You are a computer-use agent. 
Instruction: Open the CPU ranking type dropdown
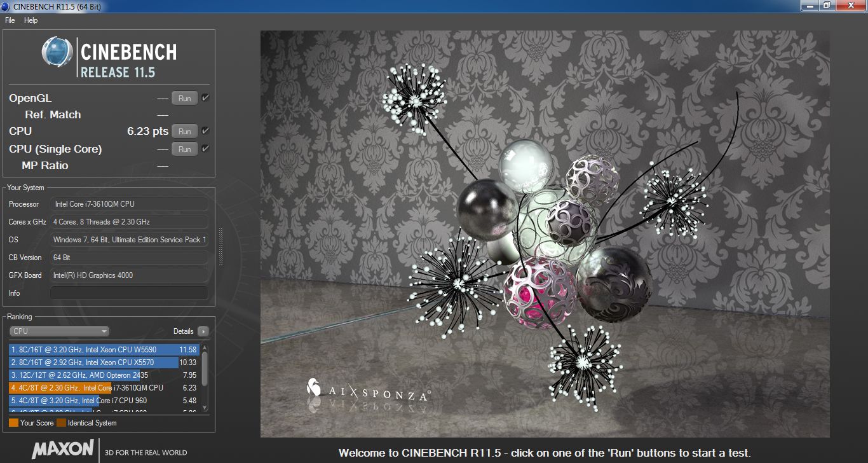[x=59, y=331]
